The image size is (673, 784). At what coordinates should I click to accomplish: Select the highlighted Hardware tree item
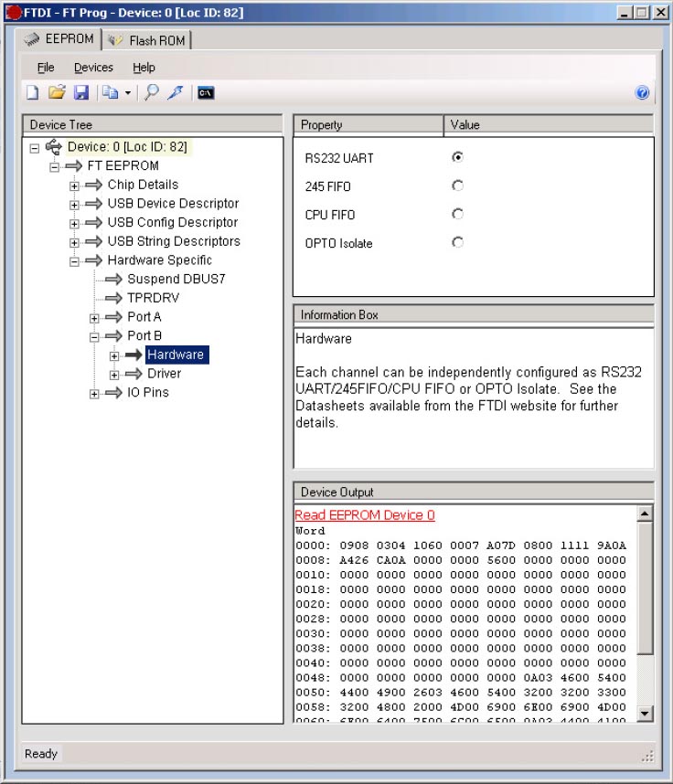click(x=176, y=355)
